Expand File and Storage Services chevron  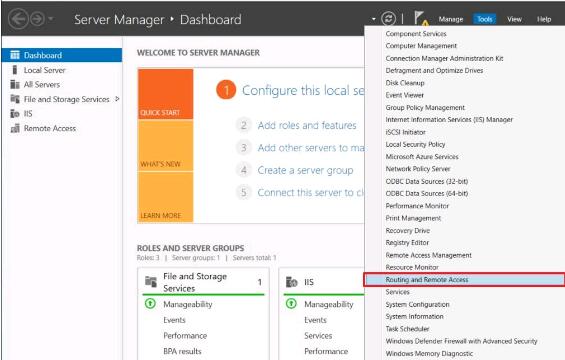point(117,99)
